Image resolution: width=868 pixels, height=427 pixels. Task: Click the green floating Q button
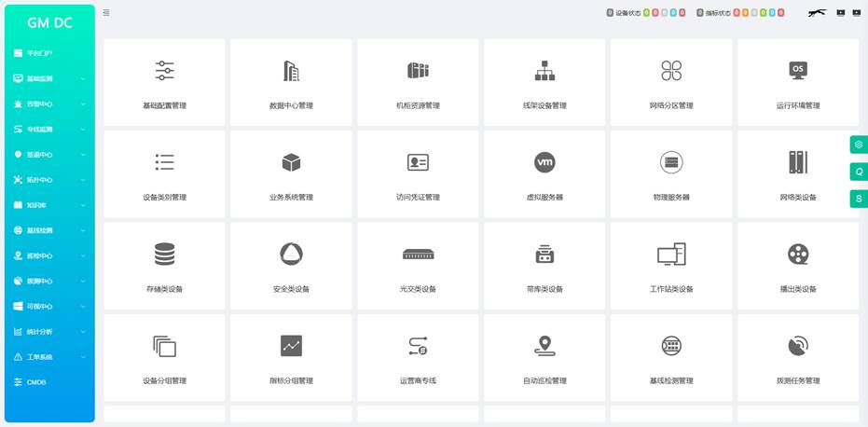point(859,172)
